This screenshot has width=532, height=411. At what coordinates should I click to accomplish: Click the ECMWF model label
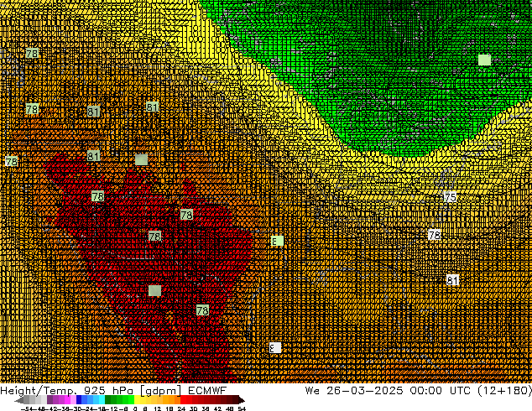click(207, 391)
